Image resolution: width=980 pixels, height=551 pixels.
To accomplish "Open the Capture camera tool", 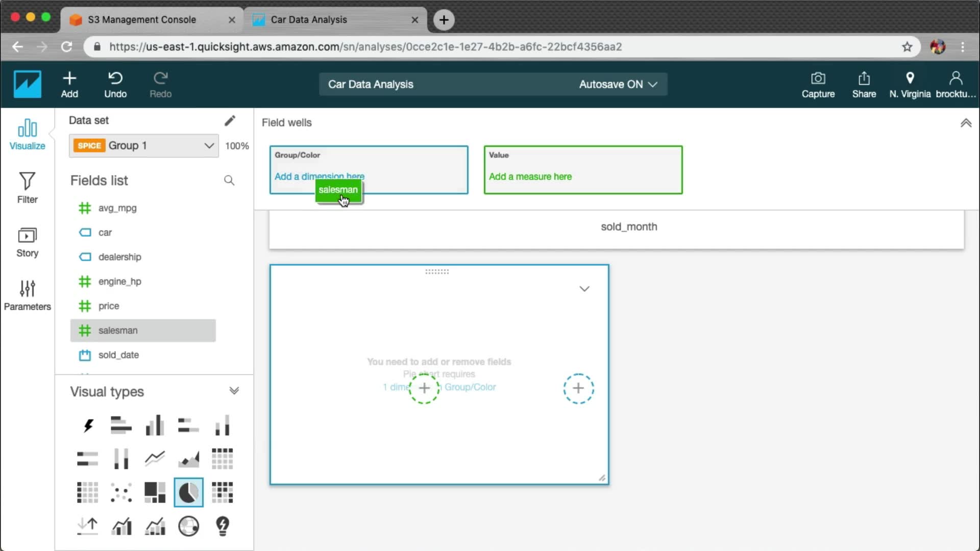I will pos(818,84).
